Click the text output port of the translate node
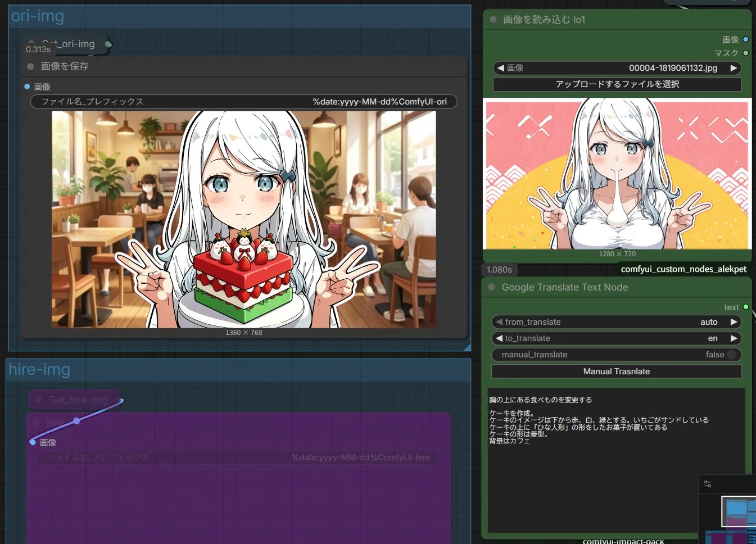 (746, 307)
